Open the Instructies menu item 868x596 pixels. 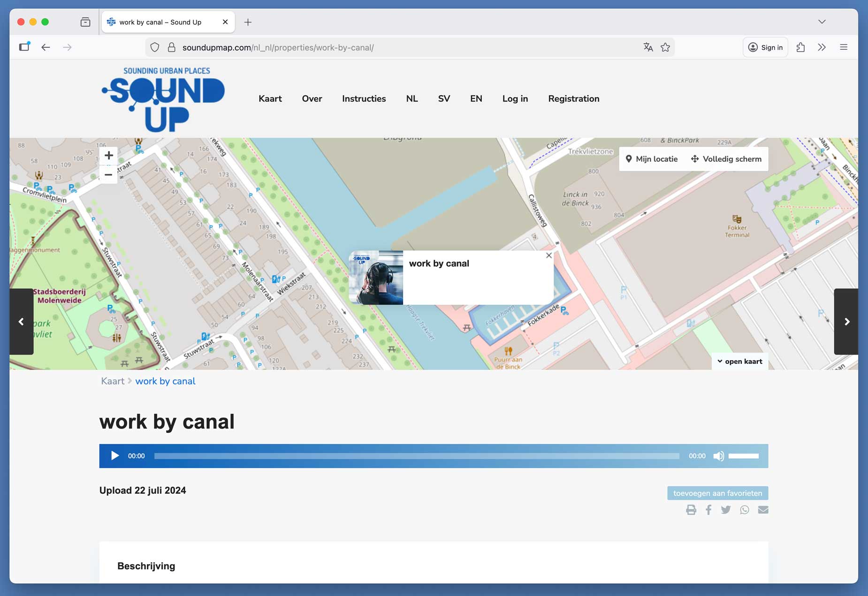pos(364,99)
